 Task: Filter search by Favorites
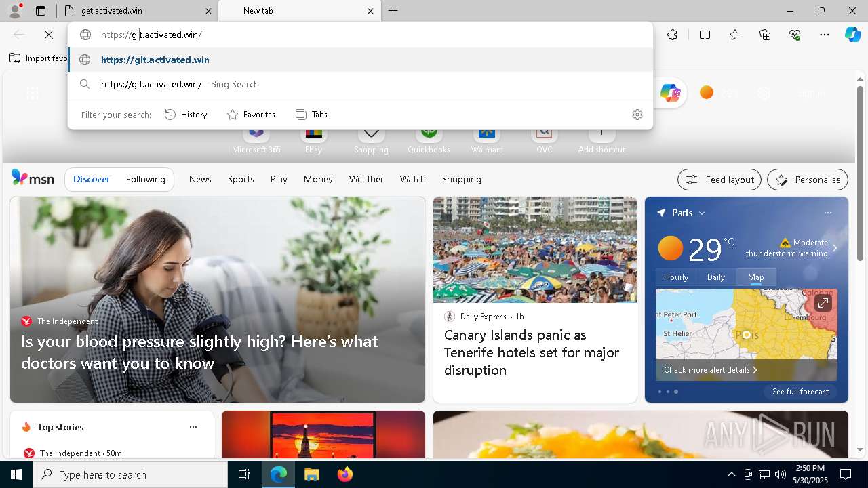251,115
